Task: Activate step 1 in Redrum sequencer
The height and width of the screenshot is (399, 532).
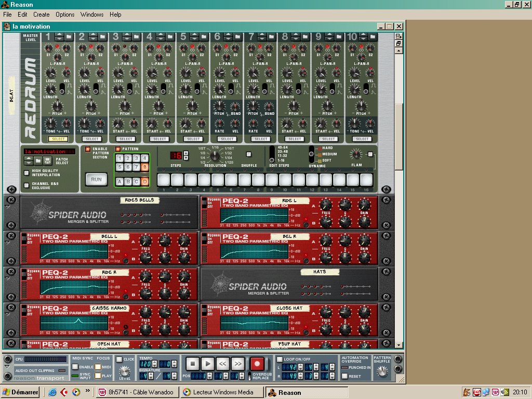Action: [x=164, y=180]
